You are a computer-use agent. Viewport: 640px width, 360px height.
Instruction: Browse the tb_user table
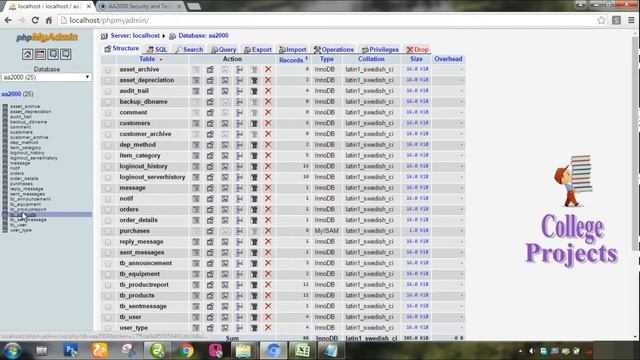coord(196,317)
